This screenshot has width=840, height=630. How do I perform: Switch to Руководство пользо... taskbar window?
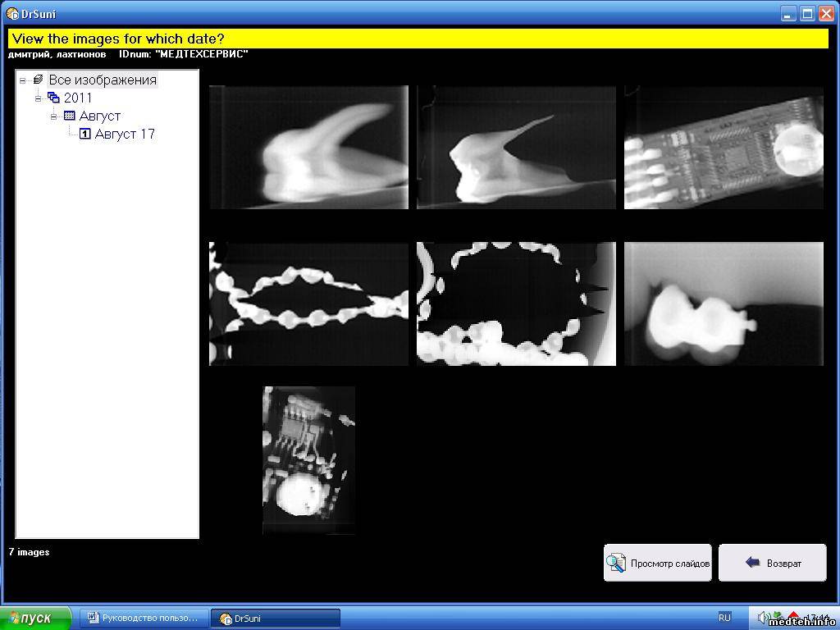(143, 619)
